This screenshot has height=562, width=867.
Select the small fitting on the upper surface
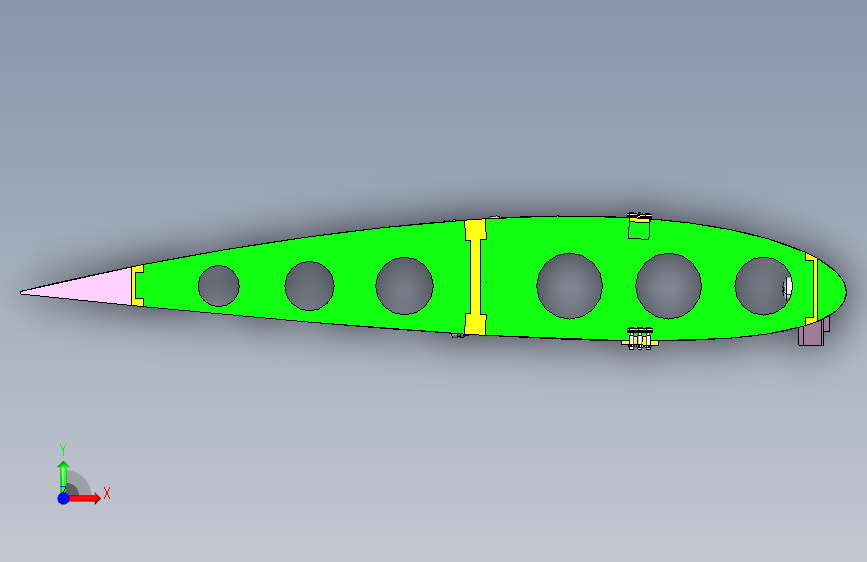coord(639,225)
